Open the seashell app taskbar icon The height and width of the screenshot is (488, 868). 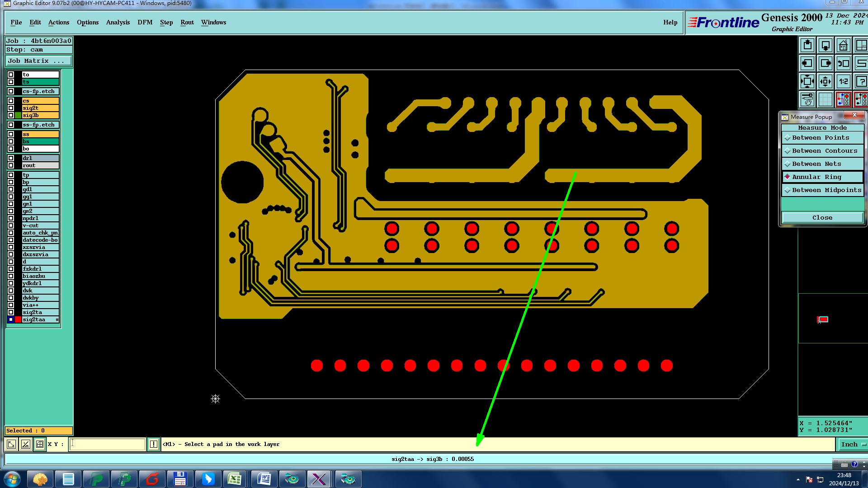tap(40, 479)
